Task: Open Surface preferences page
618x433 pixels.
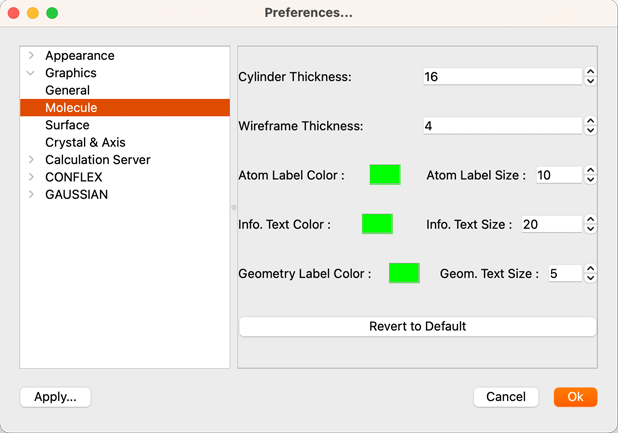Action: click(x=67, y=125)
